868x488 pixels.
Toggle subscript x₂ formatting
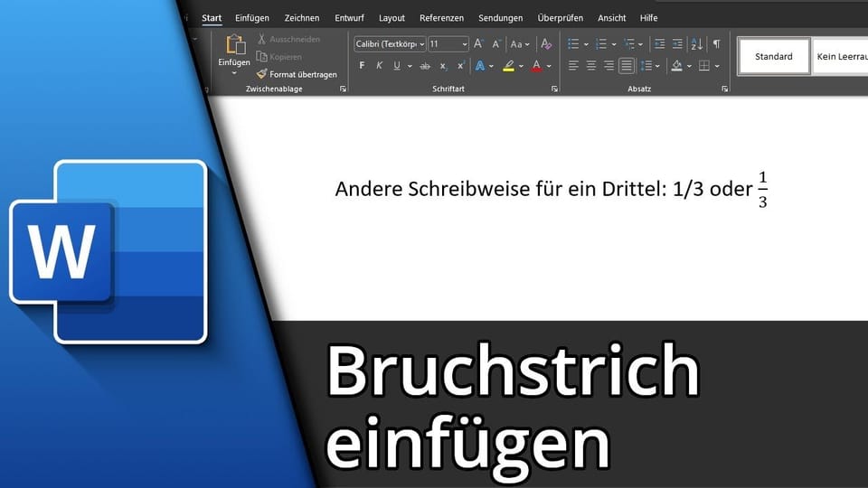point(443,66)
